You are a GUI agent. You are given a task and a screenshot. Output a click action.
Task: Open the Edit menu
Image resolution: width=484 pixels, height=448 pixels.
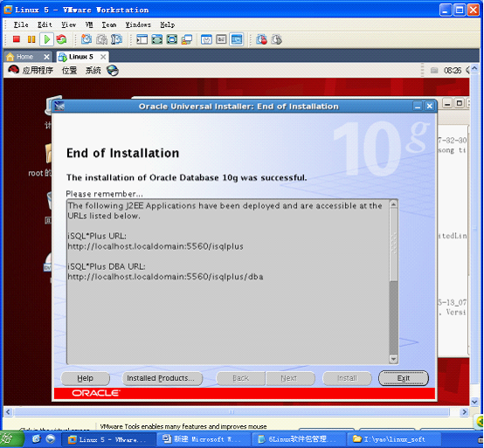point(45,24)
